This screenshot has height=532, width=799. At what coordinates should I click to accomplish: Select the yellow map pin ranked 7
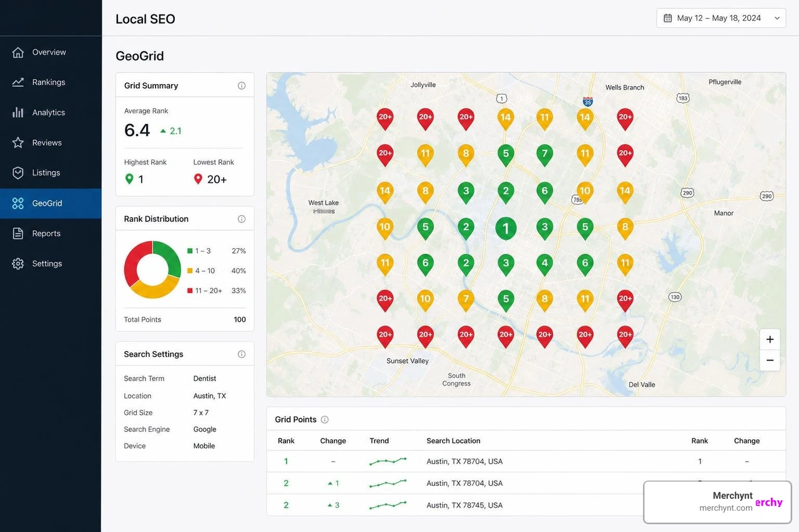466,301
